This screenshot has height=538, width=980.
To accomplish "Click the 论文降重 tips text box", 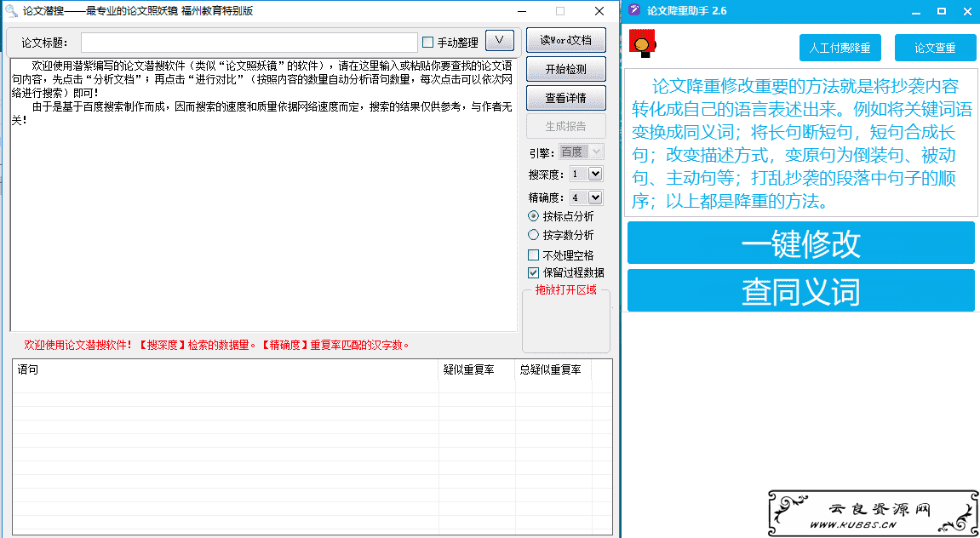I will click(800, 142).
